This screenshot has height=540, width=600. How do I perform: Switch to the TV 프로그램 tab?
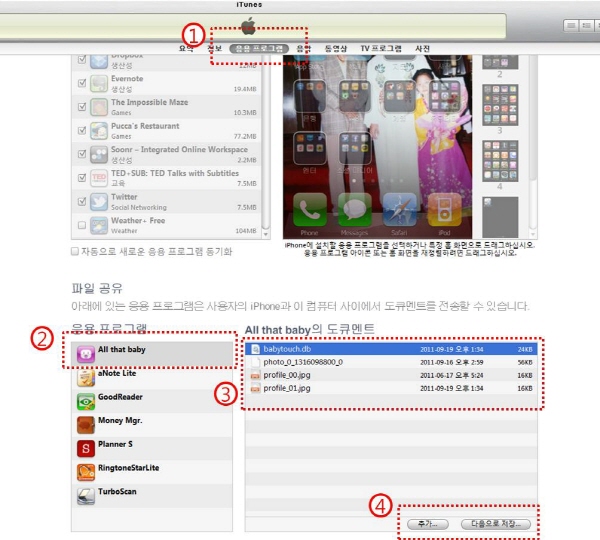tap(381, 49)
